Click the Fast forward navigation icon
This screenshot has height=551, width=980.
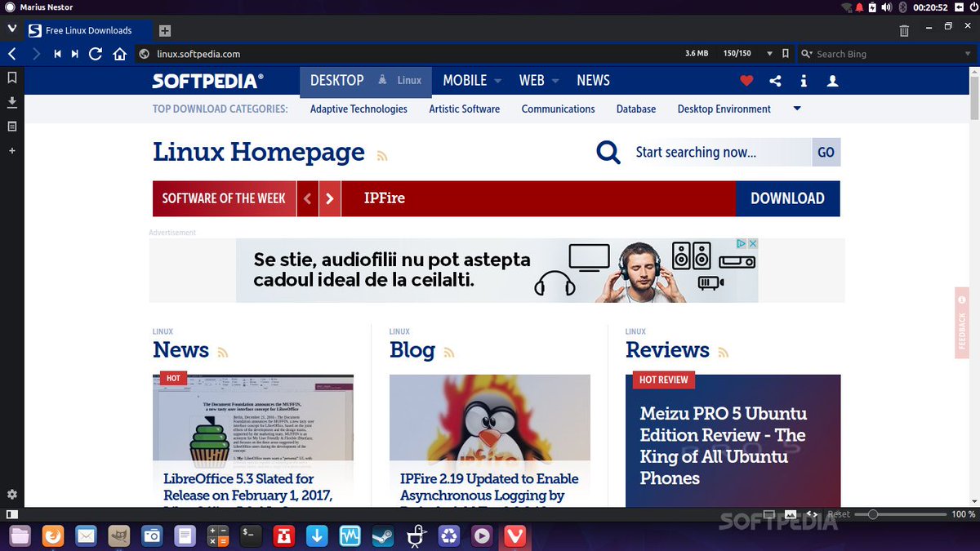tap(75, 54)
